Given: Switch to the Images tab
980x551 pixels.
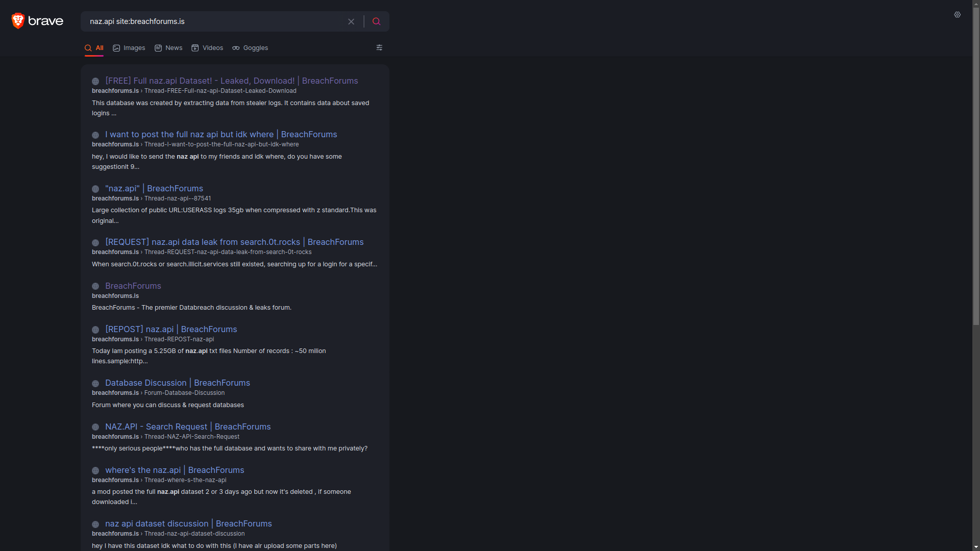Looking at the screenshot, I should tap(129, 48).
